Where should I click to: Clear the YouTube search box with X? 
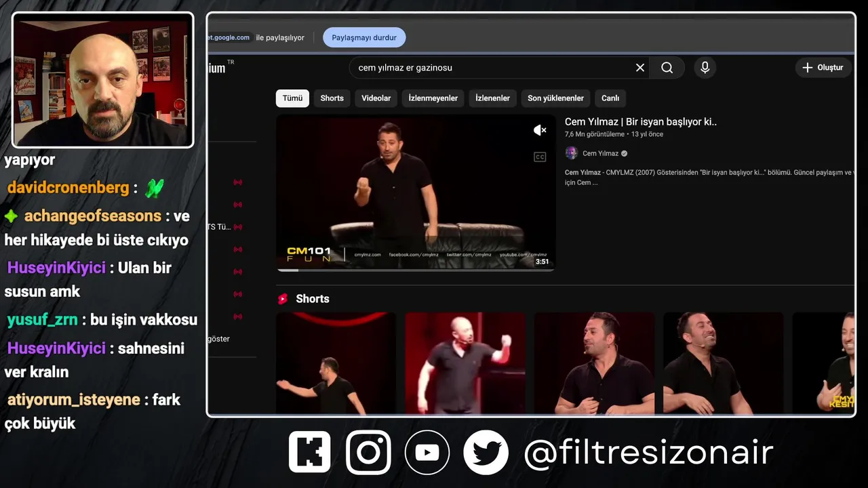click(x=639, y=68)
